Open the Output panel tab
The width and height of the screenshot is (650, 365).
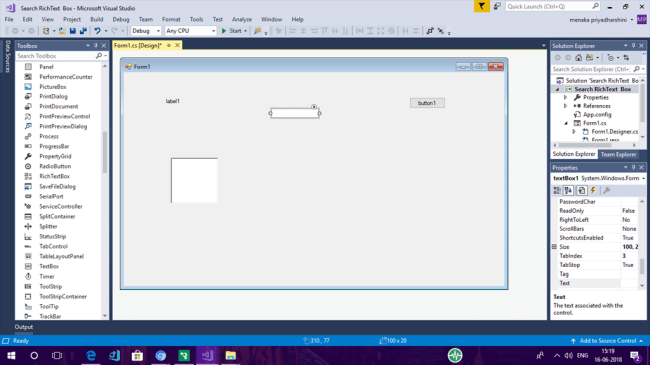(x=24, y=327)
